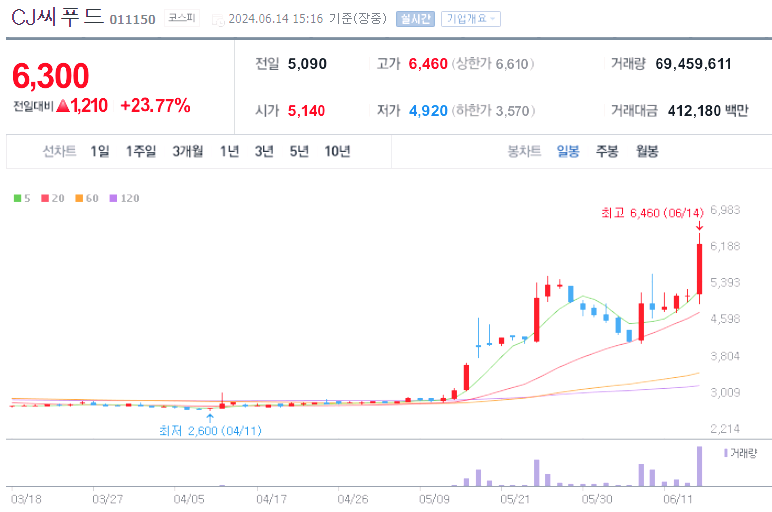The width and height of the screenshot is (772, 512).
Task: Click the current price 6,300
Action: (50, 76)
